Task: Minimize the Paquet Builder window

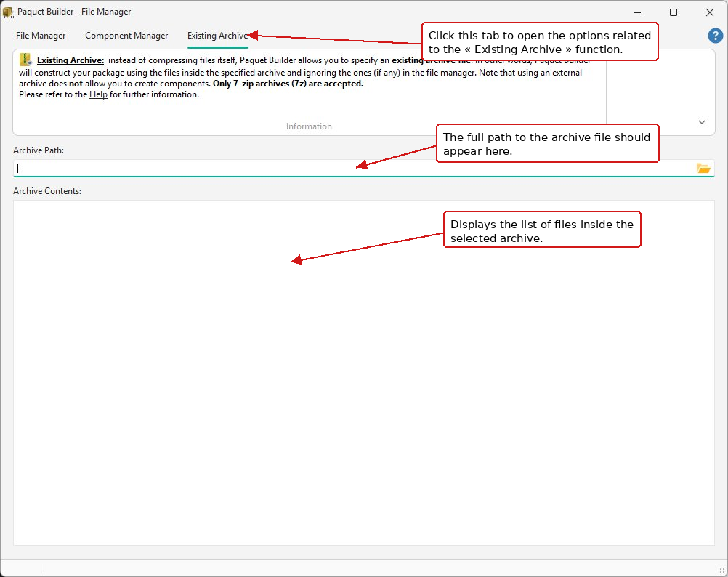Action: [637, 12]
